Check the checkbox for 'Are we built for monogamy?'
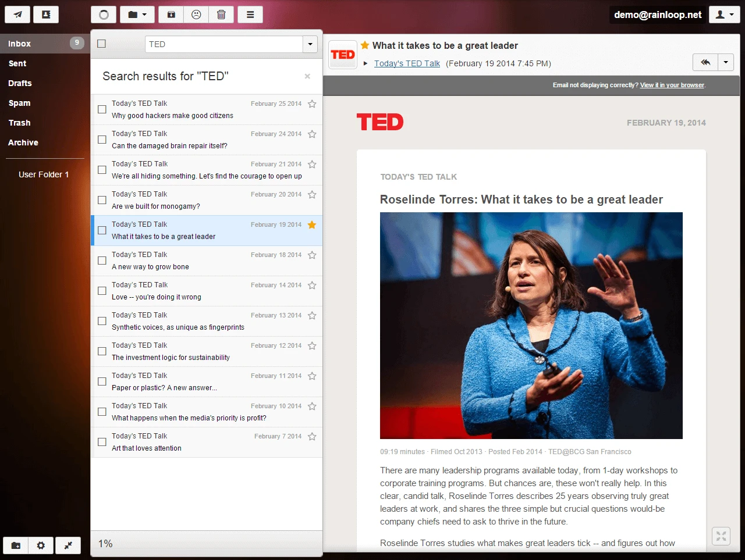This screenshot has height=560, width=745. coord(102,200)
